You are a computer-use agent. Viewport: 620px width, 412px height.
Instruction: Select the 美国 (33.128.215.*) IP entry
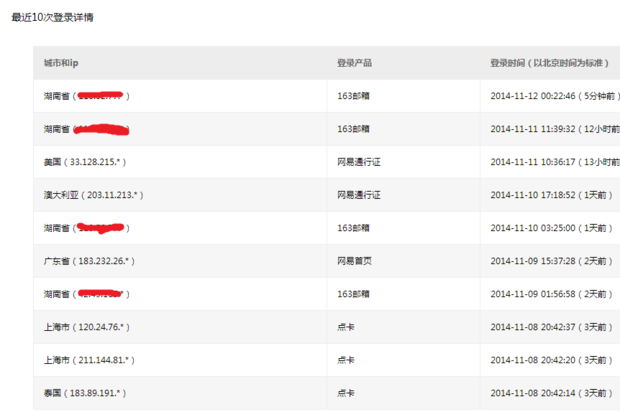(85, 162)
